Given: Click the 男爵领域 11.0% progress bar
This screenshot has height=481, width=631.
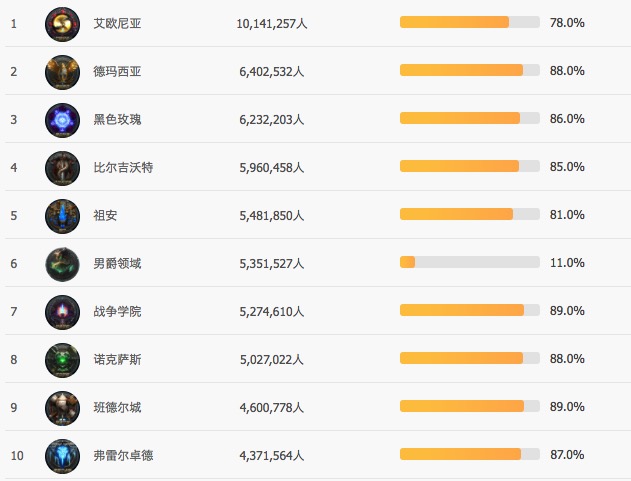Looking at the screenshot, I should point(469,262).
